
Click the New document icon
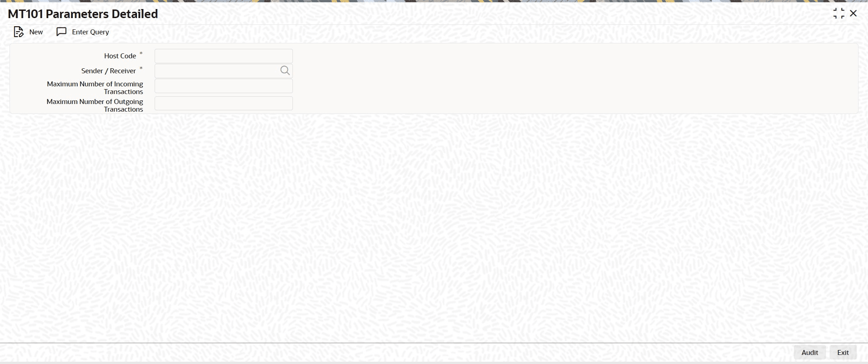point(19,32)
